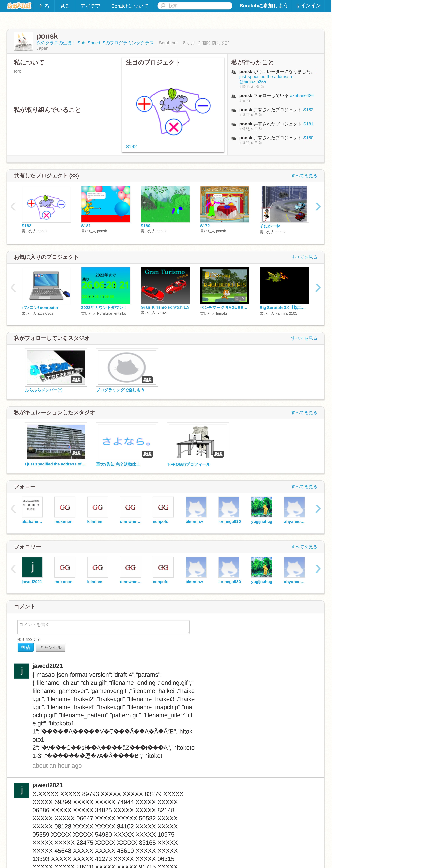Open ahyanno avatar in Followers row

pos(294,567)
